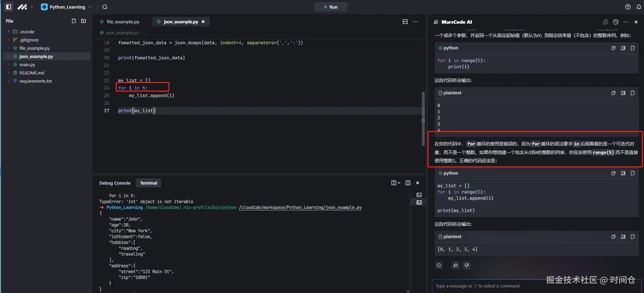Insert [0, 1, 2, 3, 4] block at cursor
Screen dimensions: 644x293
[x=623, y=237]
